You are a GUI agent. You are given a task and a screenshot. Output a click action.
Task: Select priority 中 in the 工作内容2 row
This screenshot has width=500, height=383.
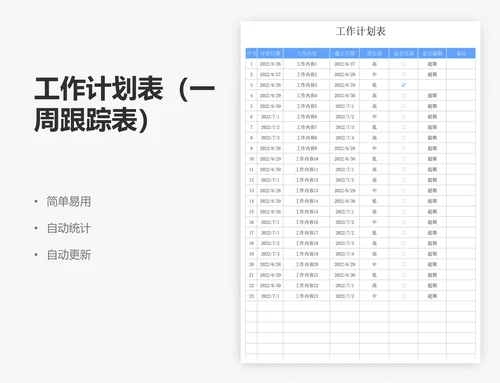(x=374, y=74)
